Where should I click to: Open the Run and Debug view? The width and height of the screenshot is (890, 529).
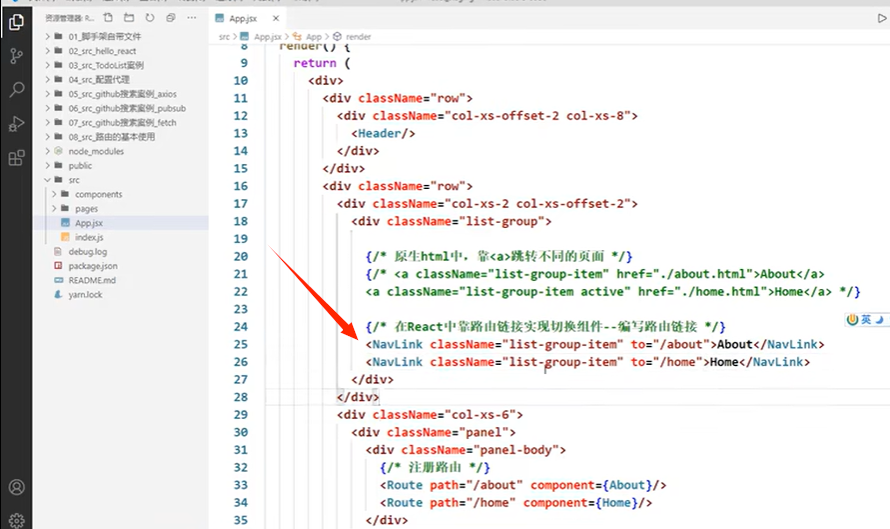(16, 123)
